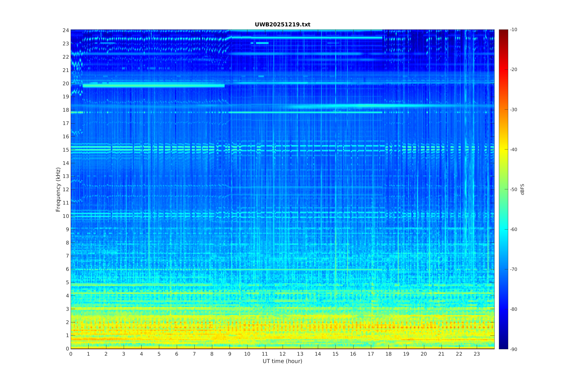Click the 15 kHz y-axis tick label
The height and width of the screenshot is (392, 571).
[x=66, y=150]
